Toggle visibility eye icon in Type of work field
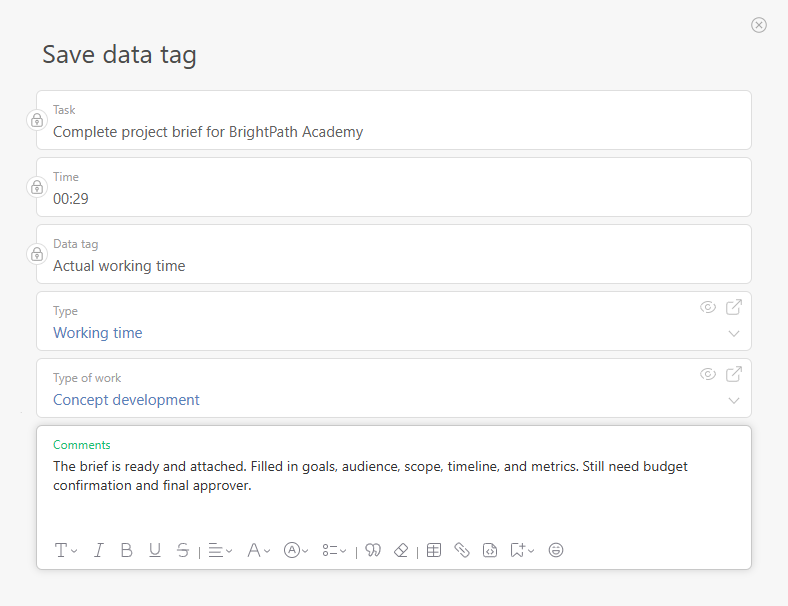788x606 pixels. pos(708,374)
